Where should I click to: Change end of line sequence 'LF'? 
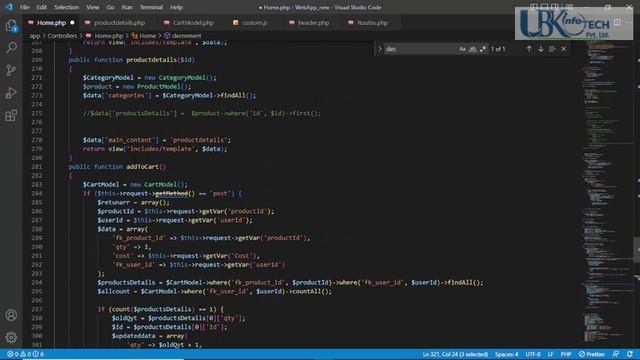point(550,354)
